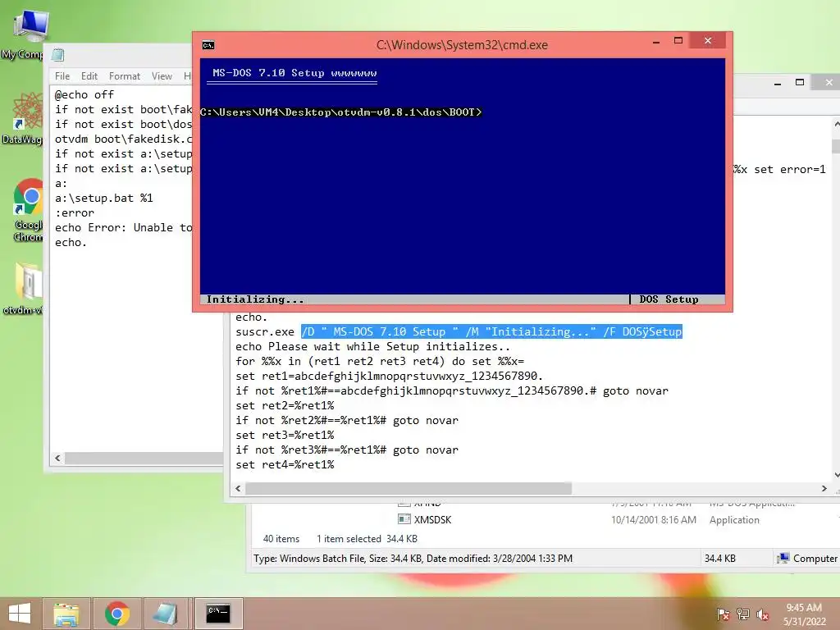Click down arrow of second Notepad's vertical scrollbar
Image resolution: width=840 pixels, height=630 pixels.
836,475
